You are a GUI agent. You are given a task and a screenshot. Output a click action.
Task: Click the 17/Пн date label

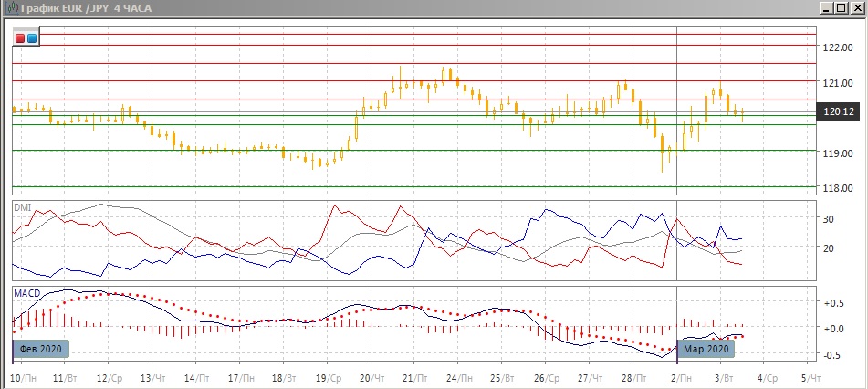[241, 378]
